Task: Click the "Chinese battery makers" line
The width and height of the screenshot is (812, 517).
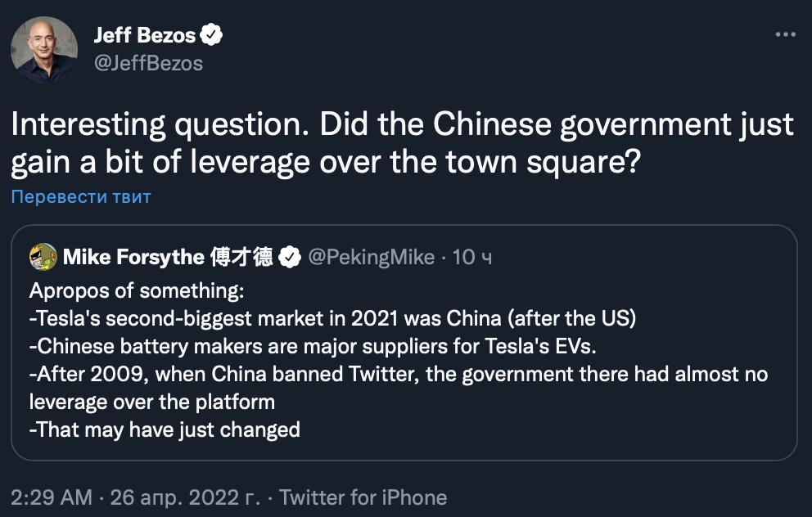Action: [x=312, y=347]
